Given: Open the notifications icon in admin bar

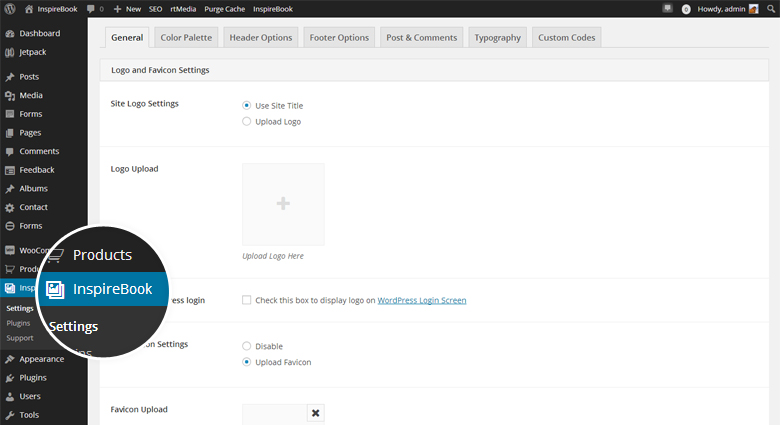Looking at the screenshot, I should click(668, 8).
